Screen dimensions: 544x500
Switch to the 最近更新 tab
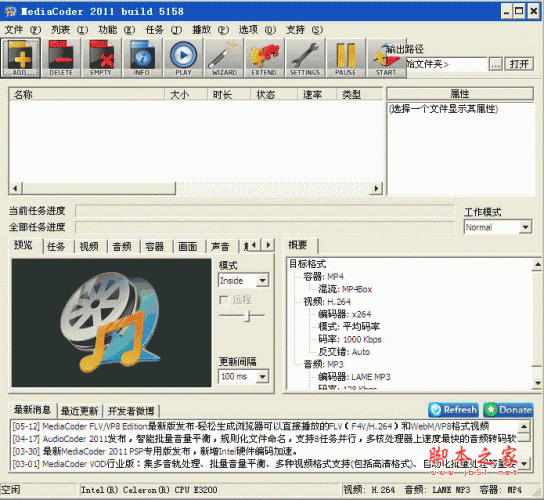click(x=79, y=411)
